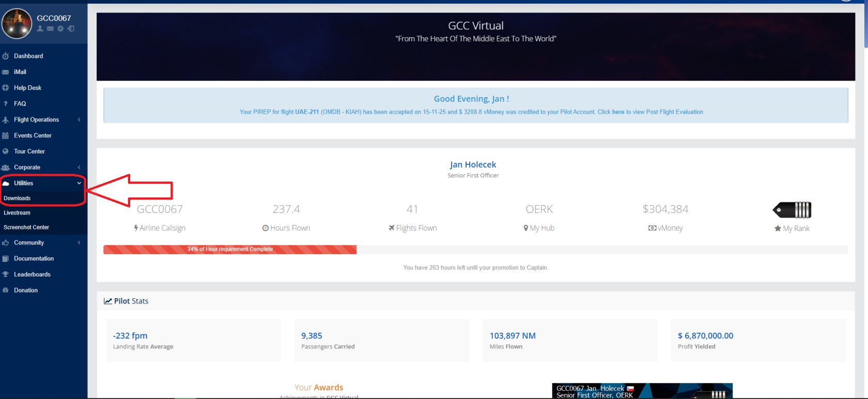This screenshot has width=868, height=399.
Task: Expand the Corporate menu chevron
Action: 79,167
